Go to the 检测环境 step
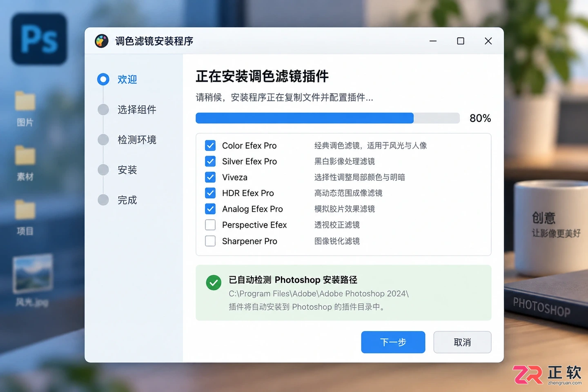The height and width of the screenshot is (392, 588). click(x=127, y=140)
